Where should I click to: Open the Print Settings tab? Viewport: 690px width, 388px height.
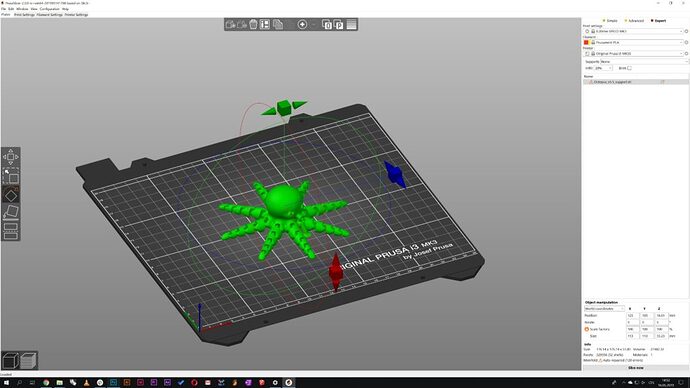24,15
